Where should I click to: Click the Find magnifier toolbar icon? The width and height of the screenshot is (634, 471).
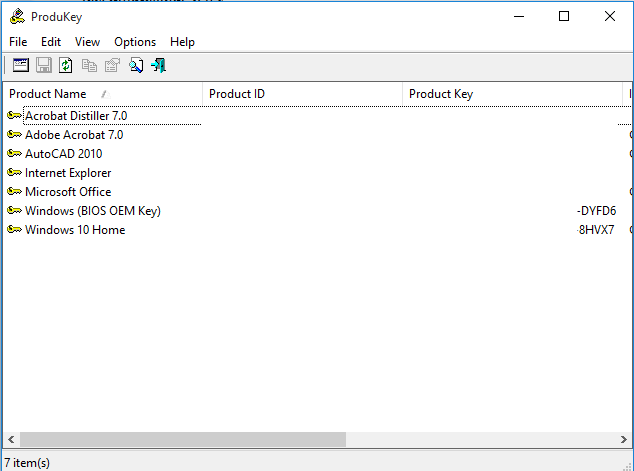click(136, 65)
